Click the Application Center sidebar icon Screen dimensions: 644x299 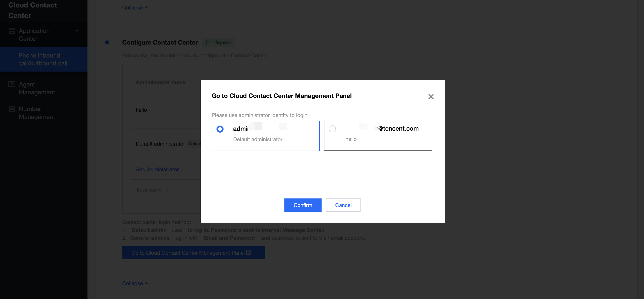pos(12,31)
